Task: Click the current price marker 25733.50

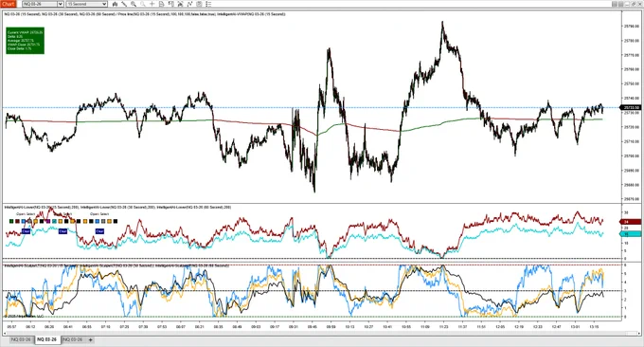Action: pos(632,108)
